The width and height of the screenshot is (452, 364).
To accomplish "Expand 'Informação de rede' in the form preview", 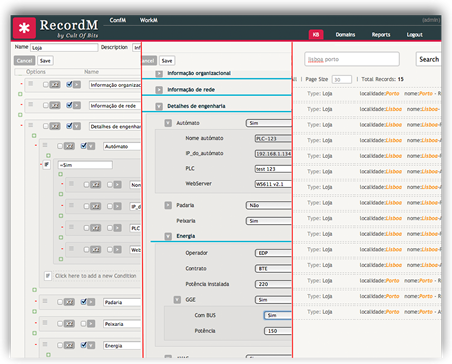I will (x=159, y=90).
